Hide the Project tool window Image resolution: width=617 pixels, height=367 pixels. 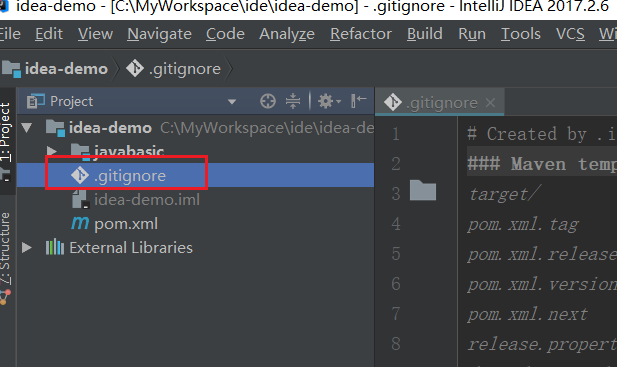(x=358, y=101)
